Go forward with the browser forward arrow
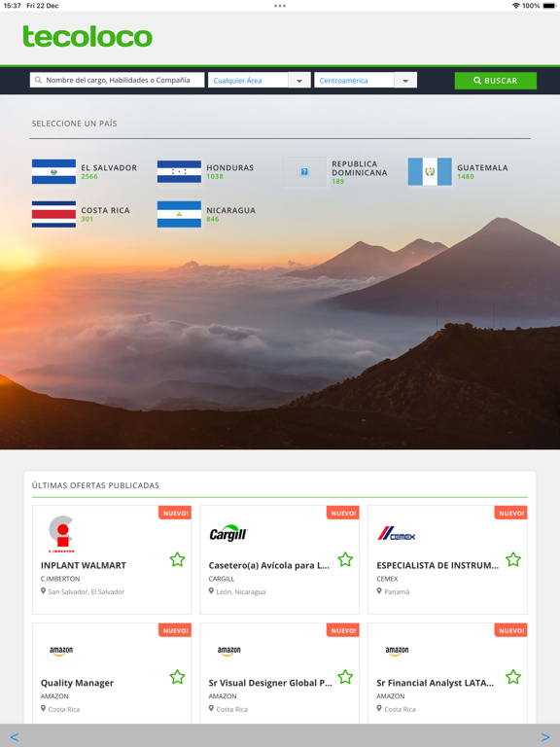This screenshot has height=747, width=560. coord(545,737)
